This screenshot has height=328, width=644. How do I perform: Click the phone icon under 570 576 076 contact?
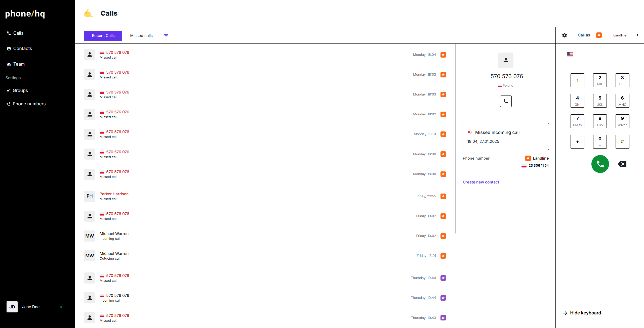click(506, 101)
